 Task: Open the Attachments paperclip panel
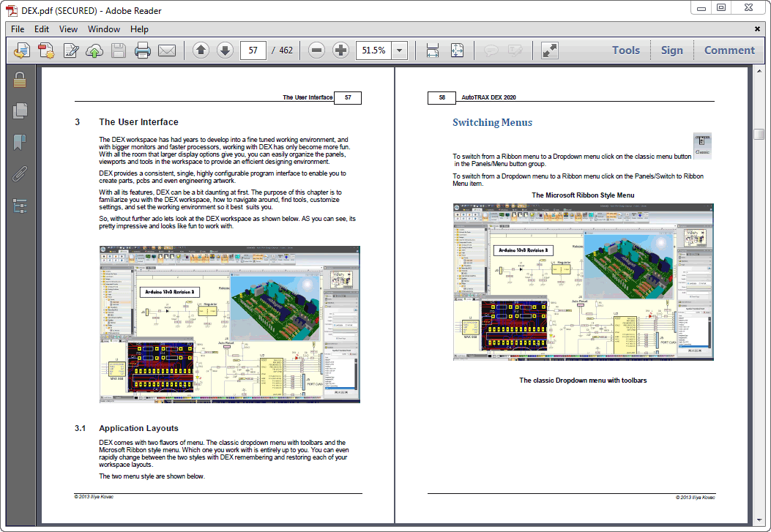click(20, 174)
